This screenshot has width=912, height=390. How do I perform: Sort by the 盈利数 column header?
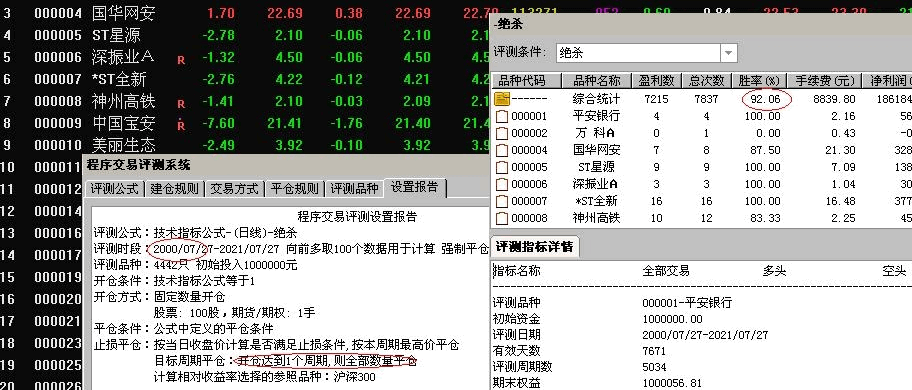[657, 80]
